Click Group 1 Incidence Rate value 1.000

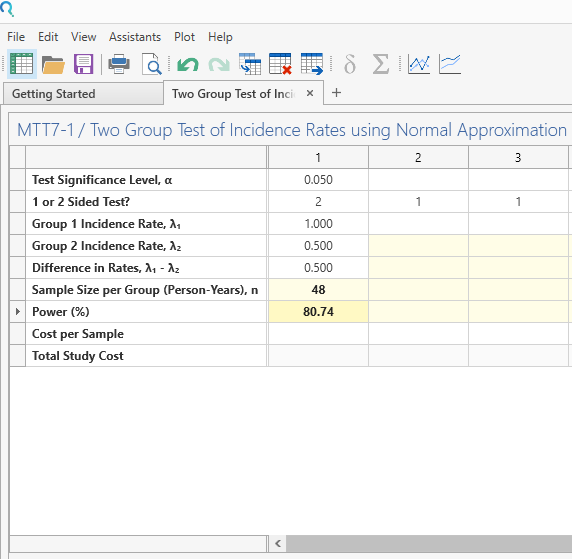(x=318, y=224)
